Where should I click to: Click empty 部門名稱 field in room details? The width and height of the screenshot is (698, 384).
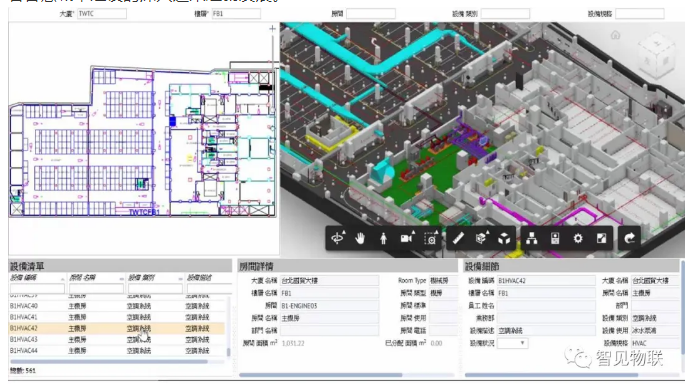329,331
